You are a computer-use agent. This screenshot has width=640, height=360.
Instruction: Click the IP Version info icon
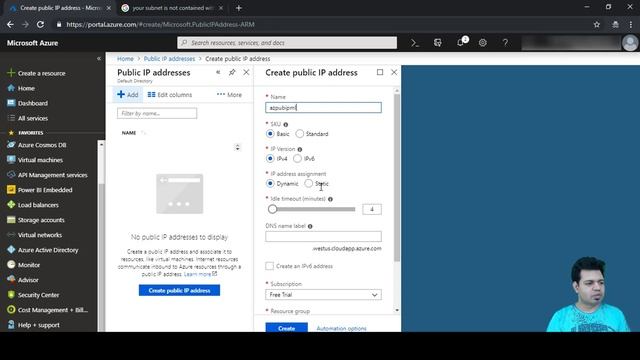pos(300,149)
